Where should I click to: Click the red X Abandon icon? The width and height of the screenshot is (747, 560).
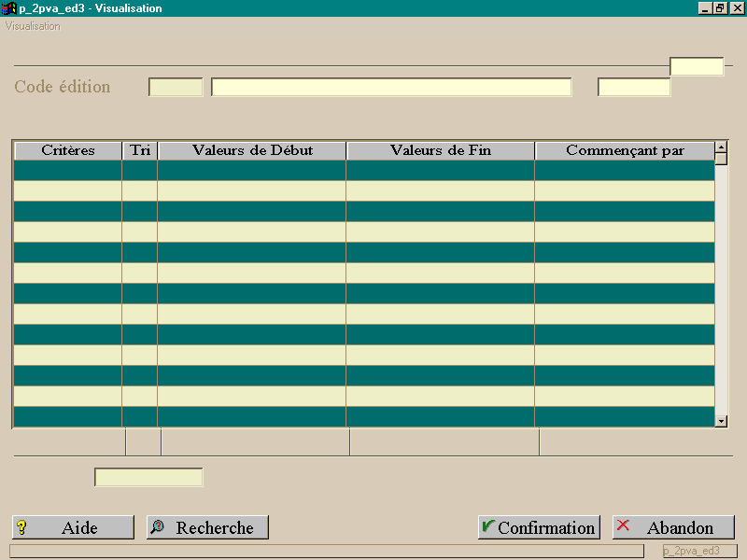click(x=623, y=525)
